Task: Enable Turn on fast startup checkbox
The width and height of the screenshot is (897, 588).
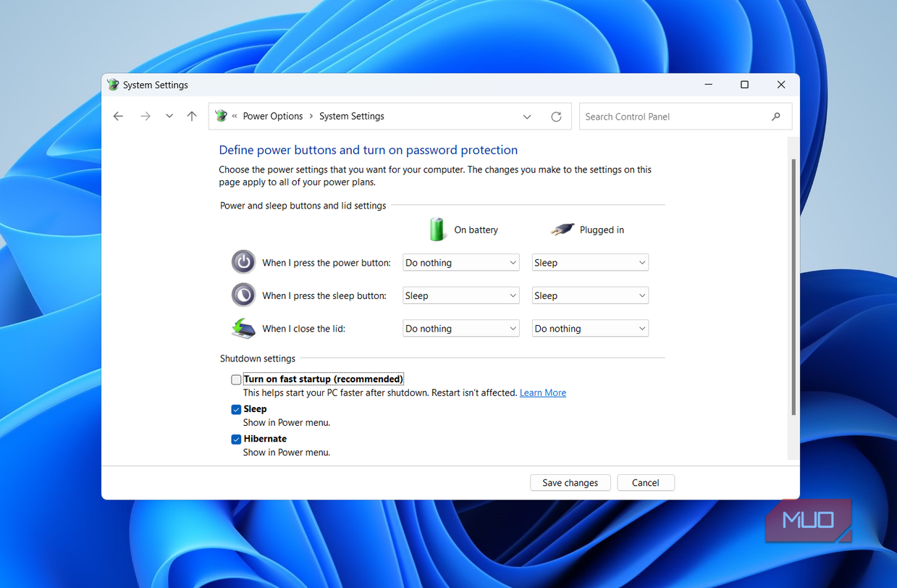Action: point(236,379)
